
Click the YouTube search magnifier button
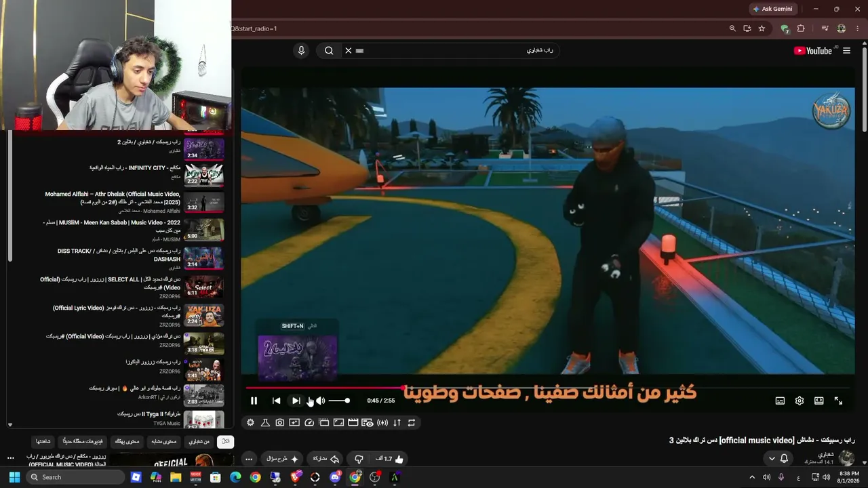[329, 50]
